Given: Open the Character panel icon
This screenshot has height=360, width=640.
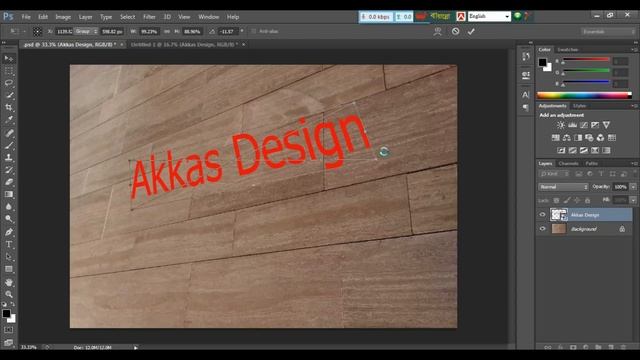Looking at the screenshot, I should (x=526, y=95).
